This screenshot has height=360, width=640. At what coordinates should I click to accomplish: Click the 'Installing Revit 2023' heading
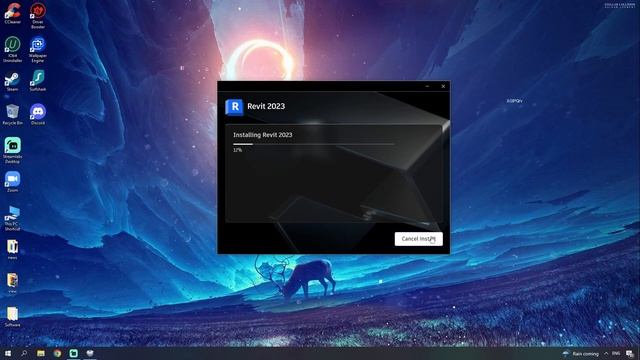[x=262, y=135]
